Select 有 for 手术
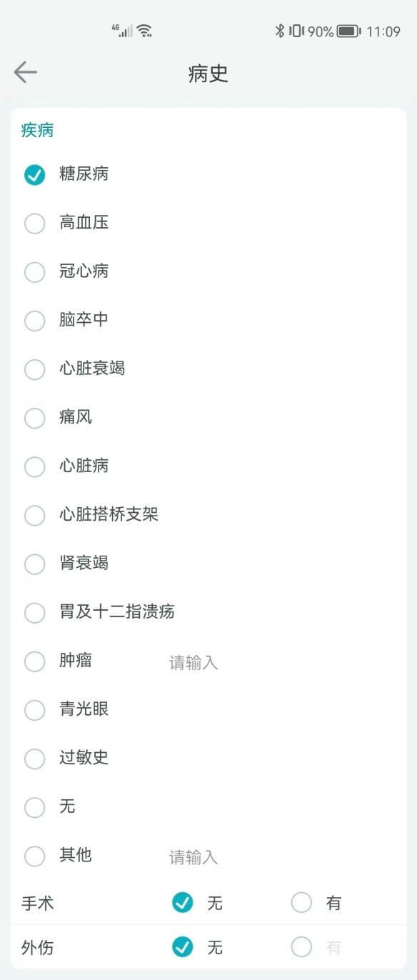Viewport: 417px width, 980px height. click(x=301, y=903)
